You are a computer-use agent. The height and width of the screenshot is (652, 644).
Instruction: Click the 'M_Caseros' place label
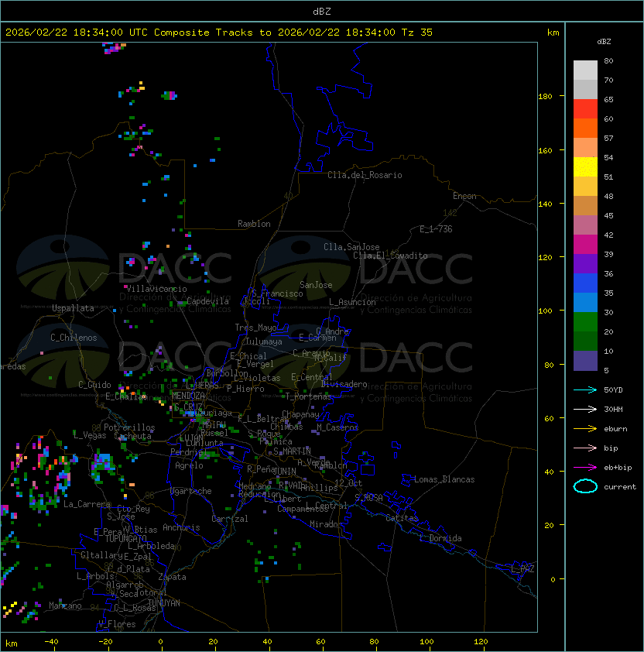click(337, 427)
